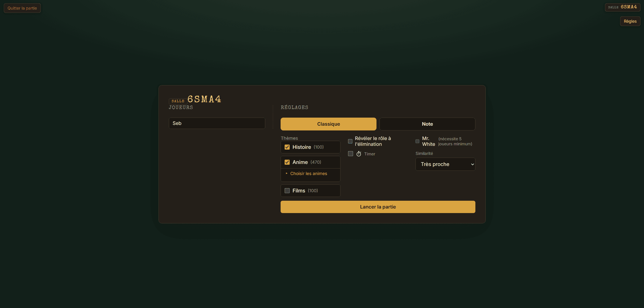Open the Règles rules button

630,21
